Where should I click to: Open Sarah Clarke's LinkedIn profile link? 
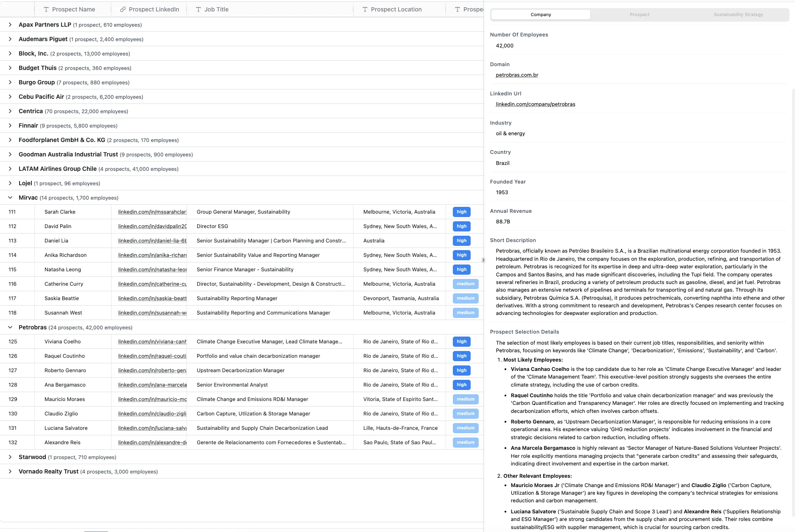pos(152,212)
